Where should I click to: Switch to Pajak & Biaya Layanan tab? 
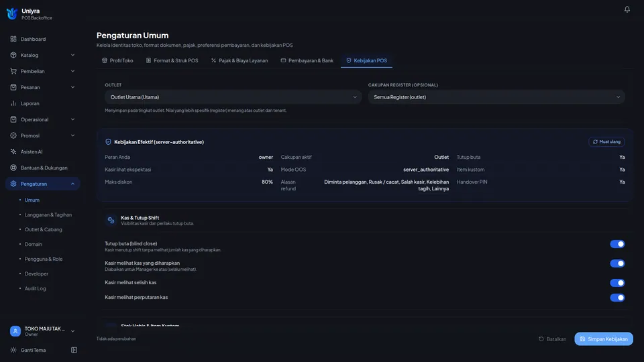(x=239, y=60)
